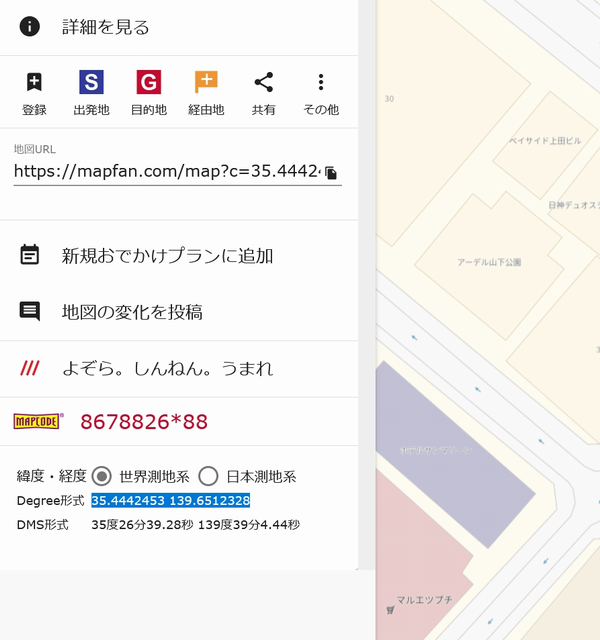Open 地図の変化を投稿 option
The width and height of the screenshot is (600, 640).
(132, 312)
